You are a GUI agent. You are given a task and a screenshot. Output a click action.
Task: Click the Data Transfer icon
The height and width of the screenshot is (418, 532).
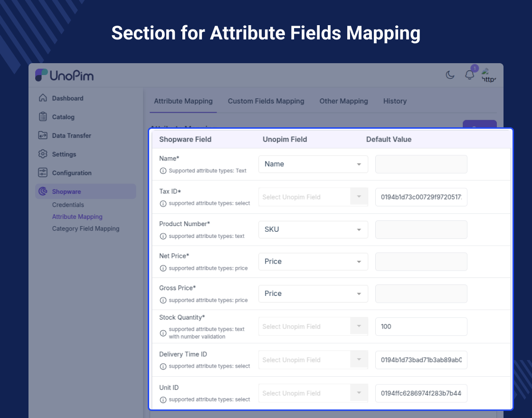pyautogui.click(x=43, y=135)
